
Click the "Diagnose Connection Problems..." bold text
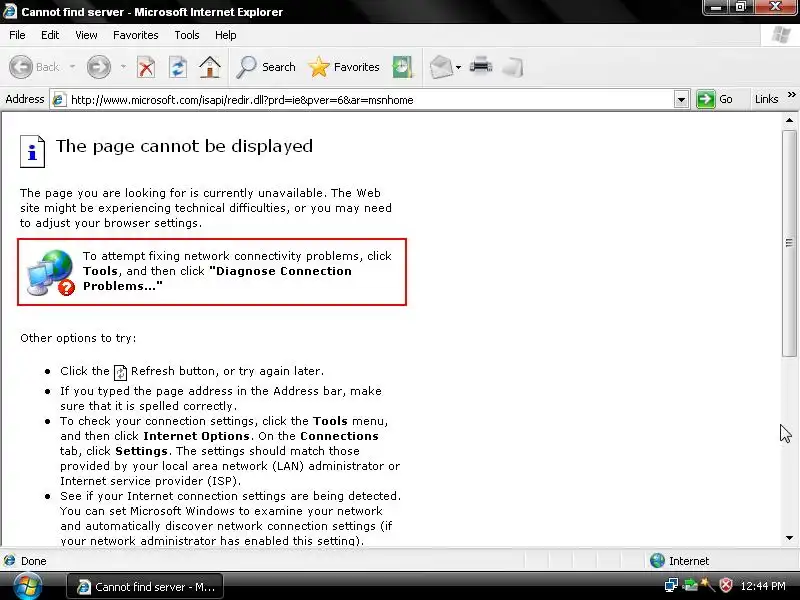217,279
